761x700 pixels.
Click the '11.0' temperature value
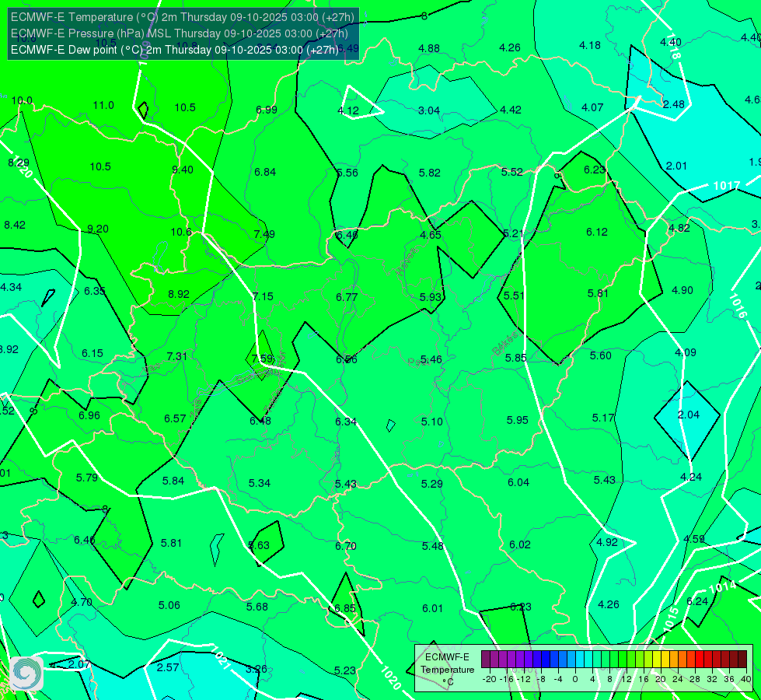[x=103, y=106]
